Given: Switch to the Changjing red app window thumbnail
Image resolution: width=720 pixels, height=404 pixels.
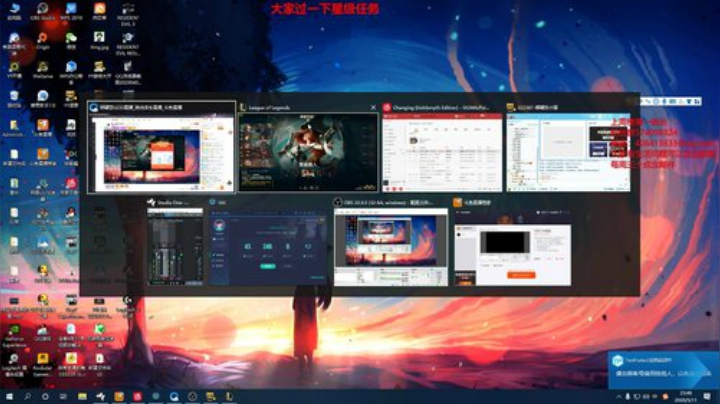Looking at the screenshot, I should click(x=442, y=152).
